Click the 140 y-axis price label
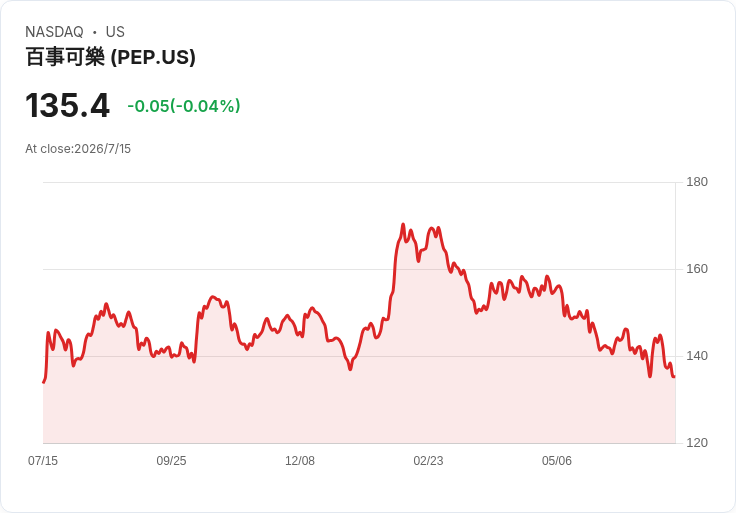The height and width of the screenshot is (513, 736). (697, 356)
